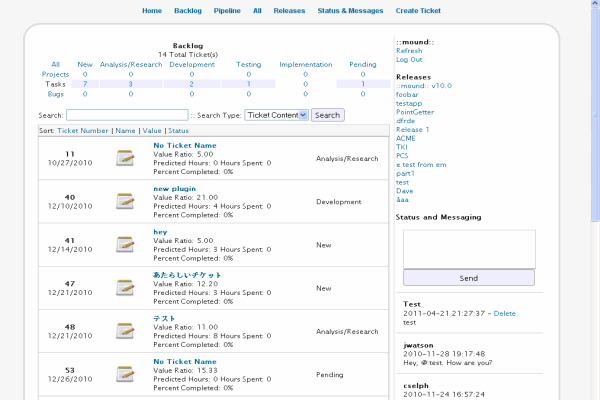Open the Dave release
The height and width of the screenshot is (400, 600).
pos(404,191)
